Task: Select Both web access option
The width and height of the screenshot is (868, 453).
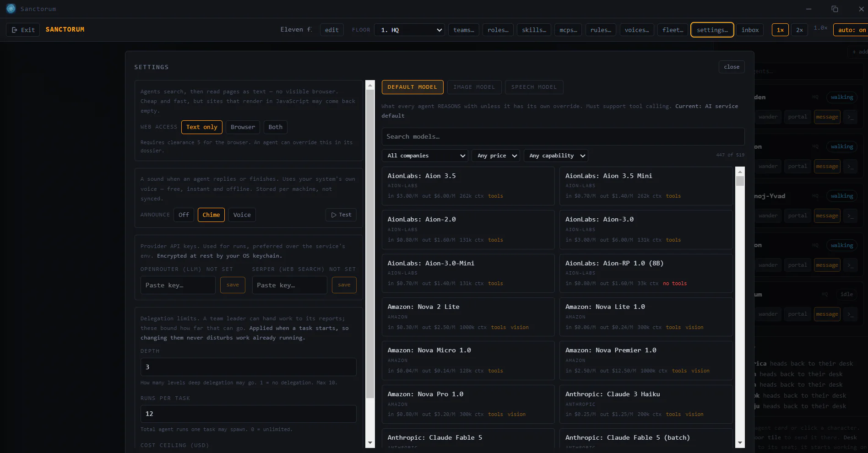Action: (276, 127)
